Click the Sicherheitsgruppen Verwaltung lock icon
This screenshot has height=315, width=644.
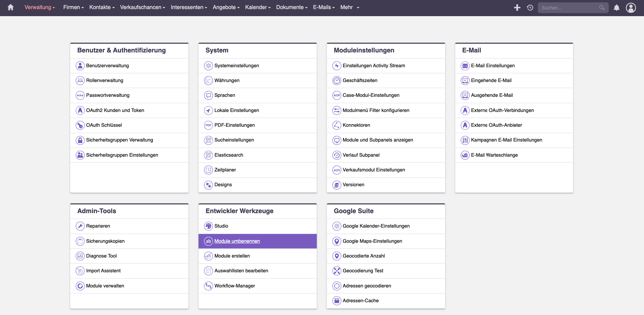pyautogui.click(x=80, y=140)
